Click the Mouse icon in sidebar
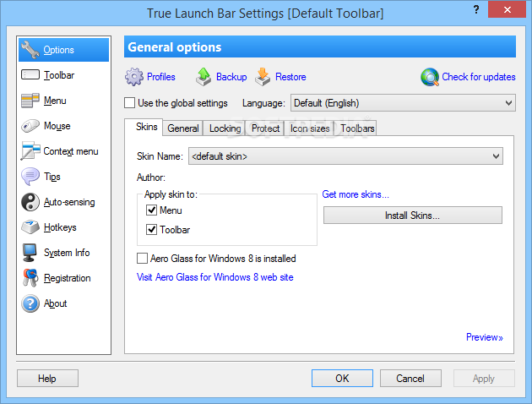The height and width of the screenshot is (404, 532). coord(30,126)
